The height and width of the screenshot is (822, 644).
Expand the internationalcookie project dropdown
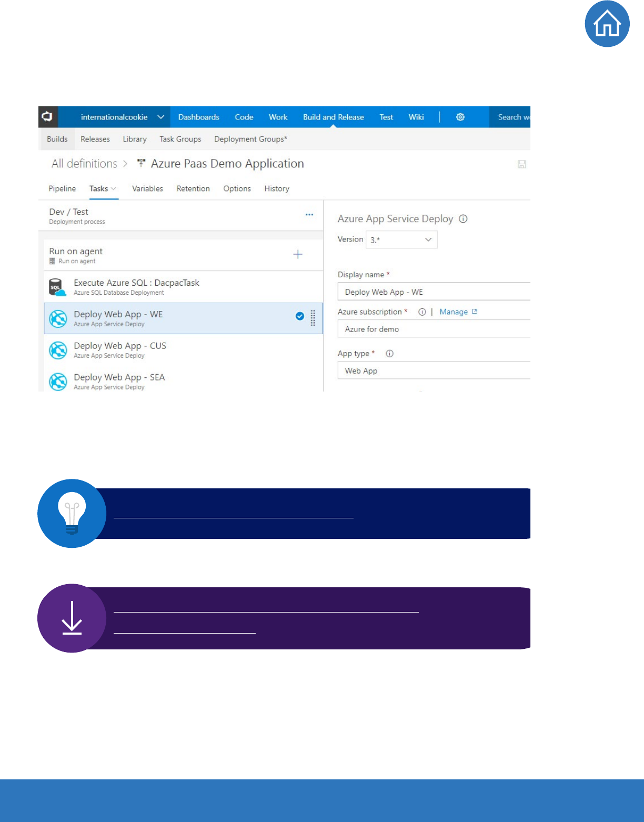click(160, 117)
